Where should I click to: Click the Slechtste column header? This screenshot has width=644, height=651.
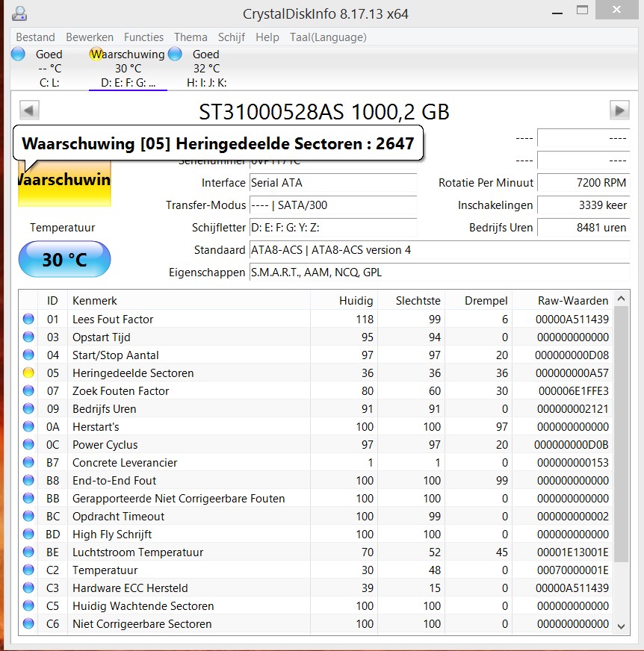(x=412, y=301)
